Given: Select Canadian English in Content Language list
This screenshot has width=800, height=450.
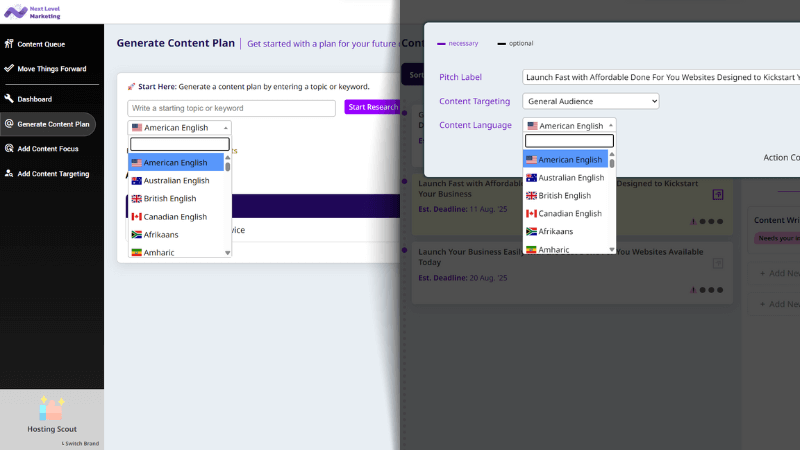Looking at the screenshot, I should pos(569,213).
